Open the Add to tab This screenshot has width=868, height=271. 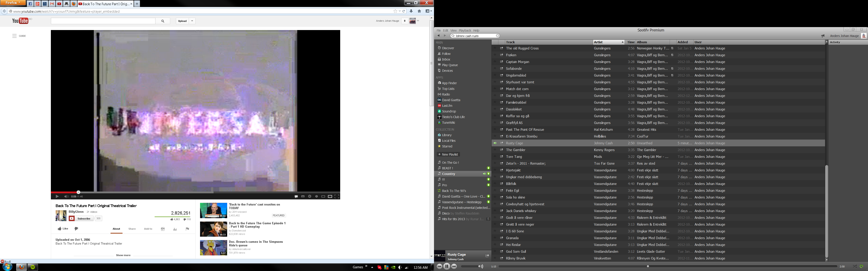(x=148, y=229)
